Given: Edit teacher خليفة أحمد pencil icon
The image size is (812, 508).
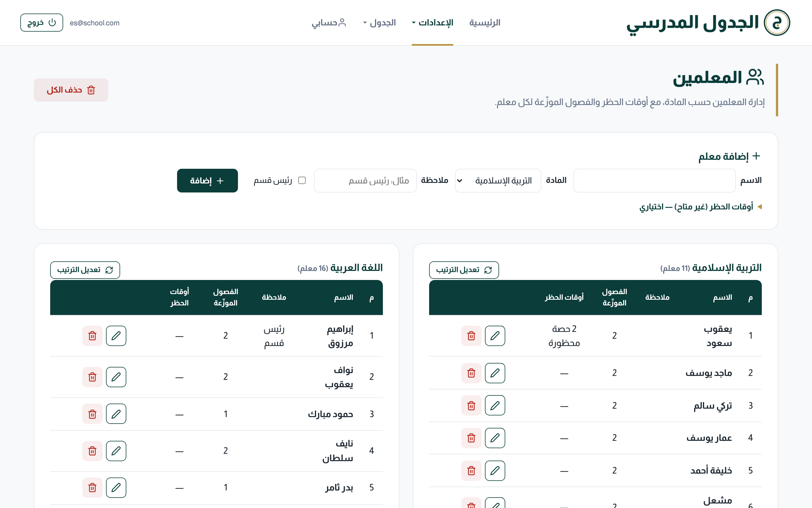Looking at the screenshot, I should pyautogui.click(x=495, y=470).
